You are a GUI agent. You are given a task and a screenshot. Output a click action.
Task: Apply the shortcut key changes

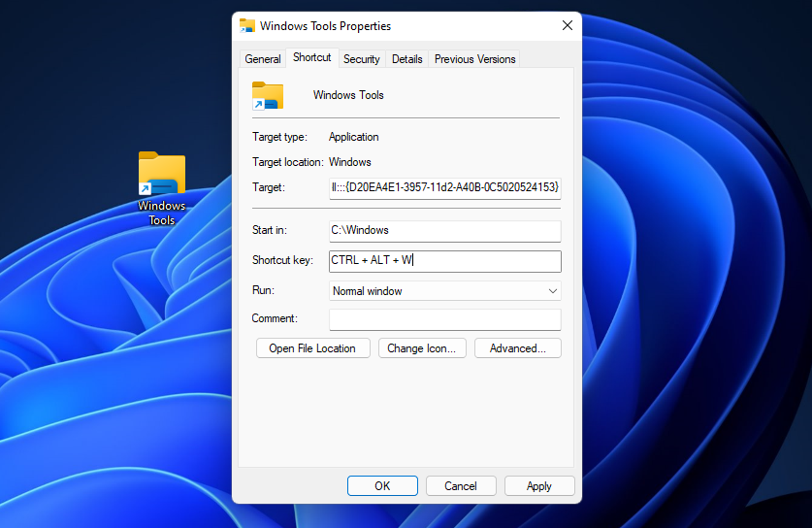(538, 486)
